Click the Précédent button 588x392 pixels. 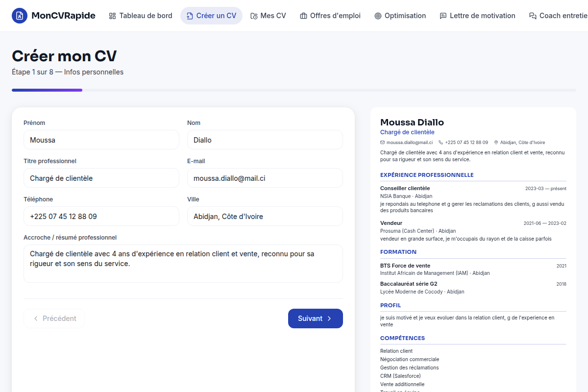point(54,318)
